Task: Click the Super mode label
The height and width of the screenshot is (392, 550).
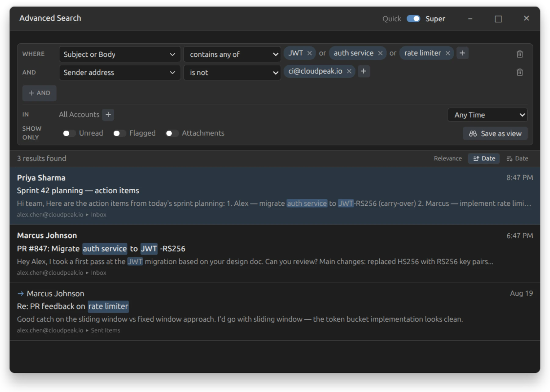Action: 435,19
